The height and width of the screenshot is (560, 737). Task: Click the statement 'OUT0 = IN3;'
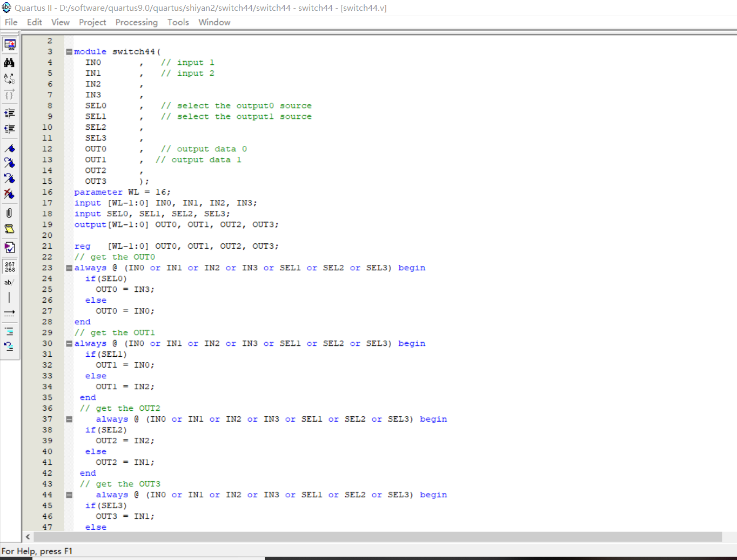tap(125, 289)
